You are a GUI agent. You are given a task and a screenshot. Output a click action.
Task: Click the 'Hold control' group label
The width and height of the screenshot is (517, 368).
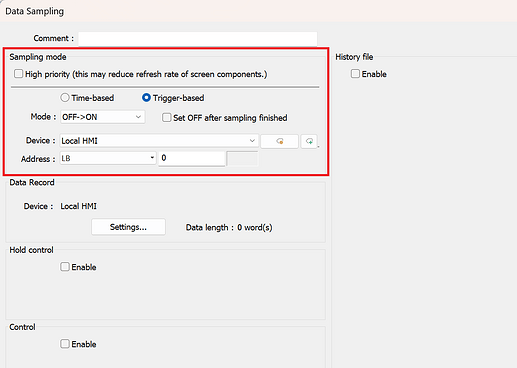click(x=31, y=250)
